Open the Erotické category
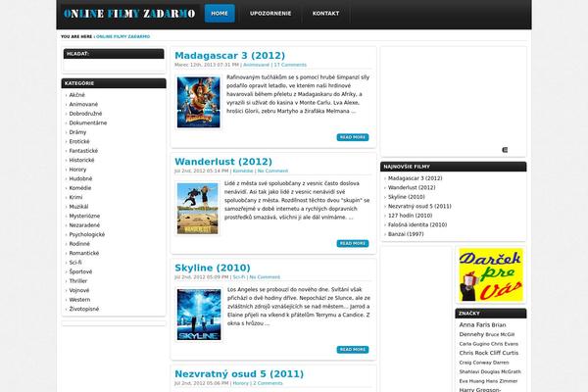588x392 pixels. pos(79,141)
